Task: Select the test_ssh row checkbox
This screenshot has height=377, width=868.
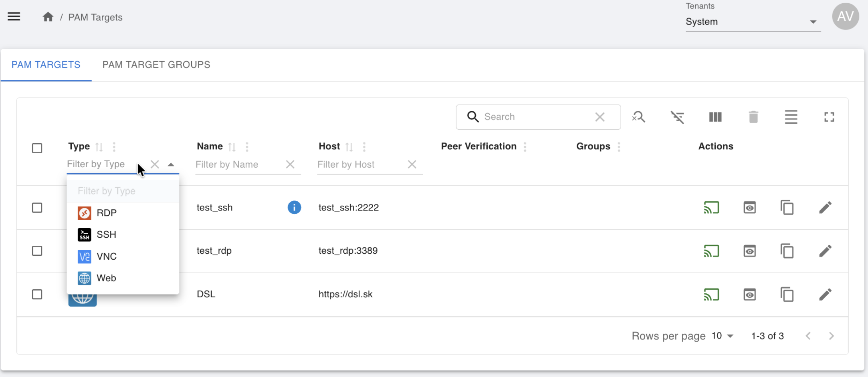Action: [x=37, y=208]
